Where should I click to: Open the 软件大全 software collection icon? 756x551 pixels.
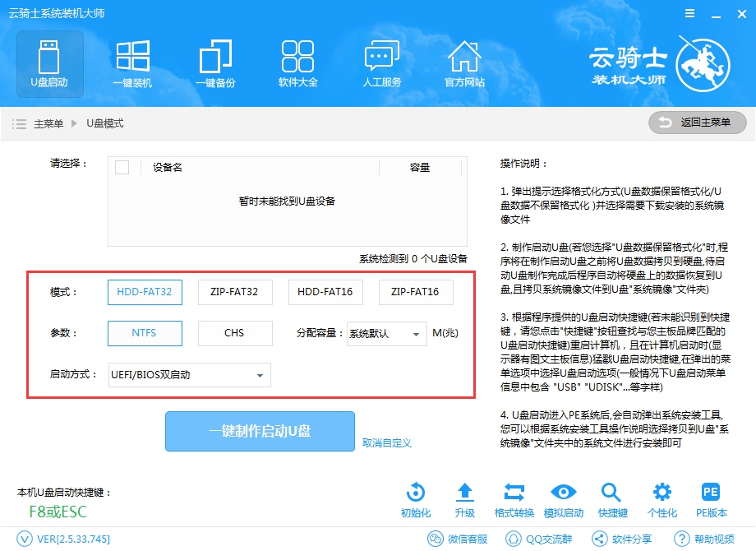point(298,64)
